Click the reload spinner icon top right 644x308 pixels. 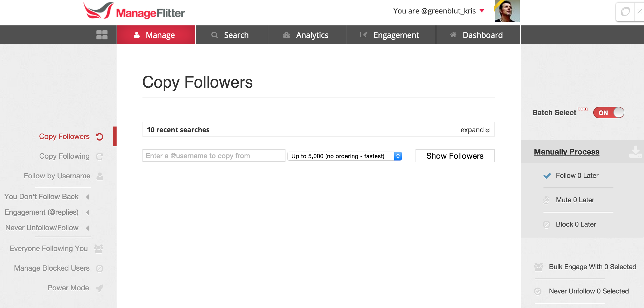(x=625, y=11)
